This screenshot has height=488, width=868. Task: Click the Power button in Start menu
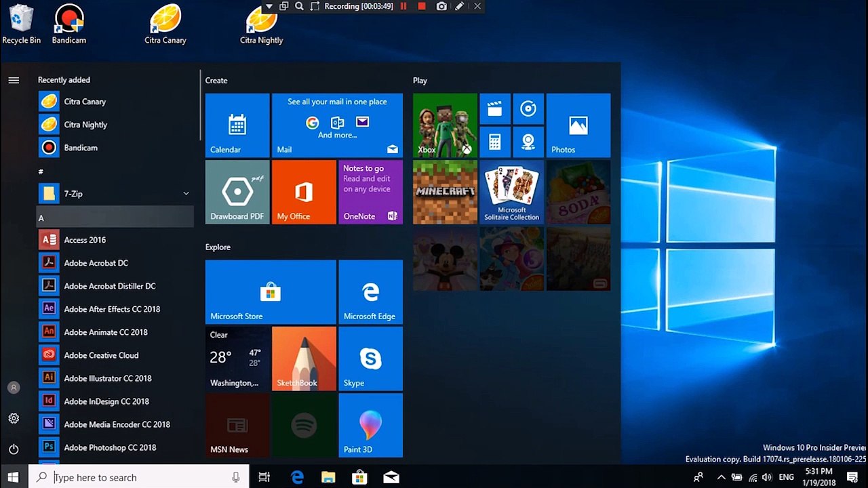pyautogui.click(x=14, y=449)
